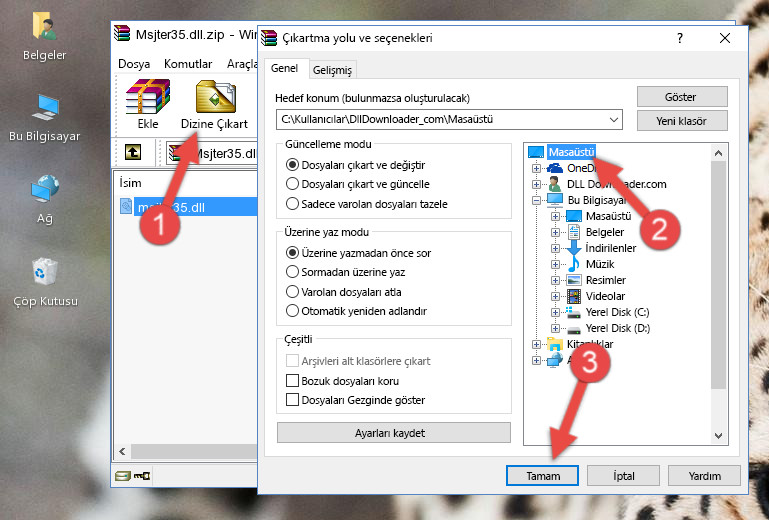Open the Araçlar menu in WinRAR
Screen dimensions: 769x520
point(242,64)
